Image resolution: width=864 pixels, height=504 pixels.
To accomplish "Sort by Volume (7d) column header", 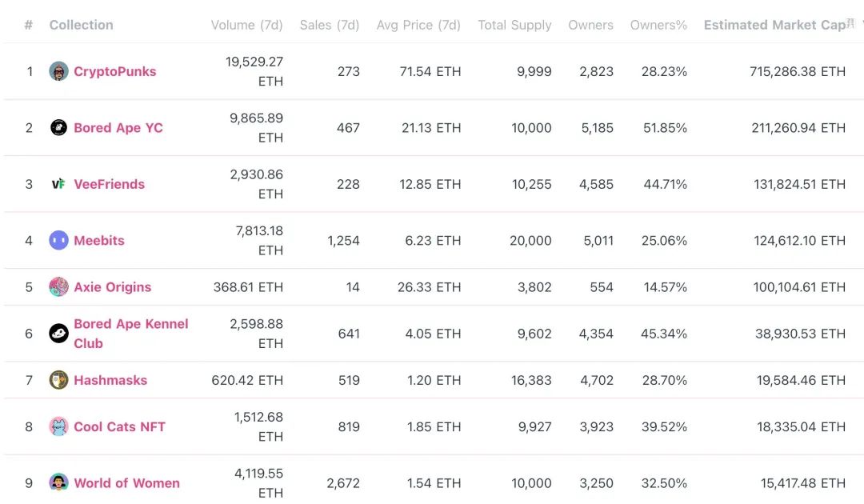I will pyautogui.click(x=246, y=25).
